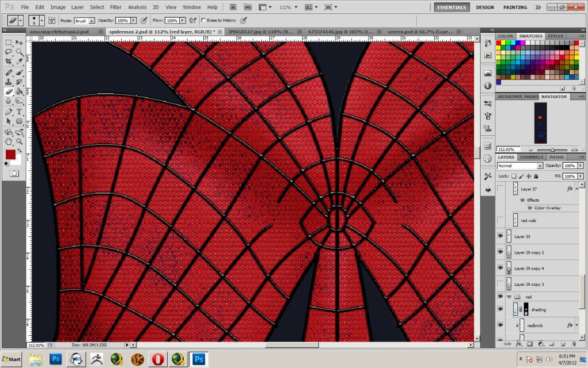Select the Brush tool
Viewport: 588px width, 368px height.
(19, 72)
